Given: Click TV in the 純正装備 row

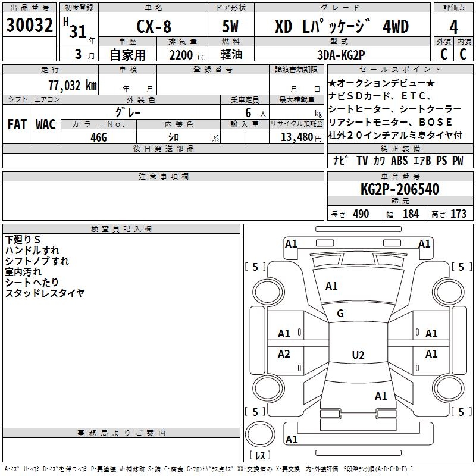Looking at the screenshot, I should [362, 160].
